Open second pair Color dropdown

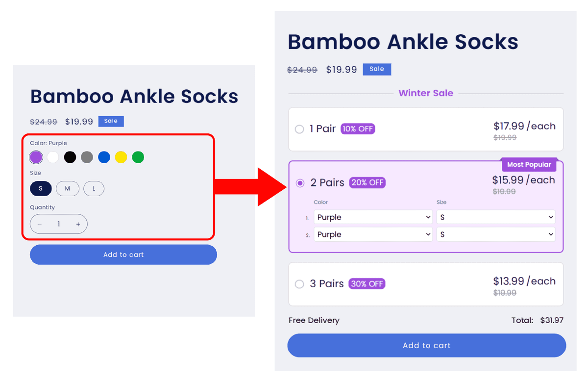tap(373, 234)
